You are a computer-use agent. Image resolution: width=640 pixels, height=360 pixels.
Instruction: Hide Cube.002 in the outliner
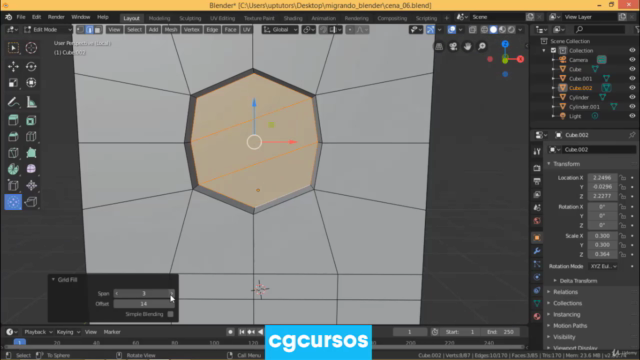click(632, 88)
